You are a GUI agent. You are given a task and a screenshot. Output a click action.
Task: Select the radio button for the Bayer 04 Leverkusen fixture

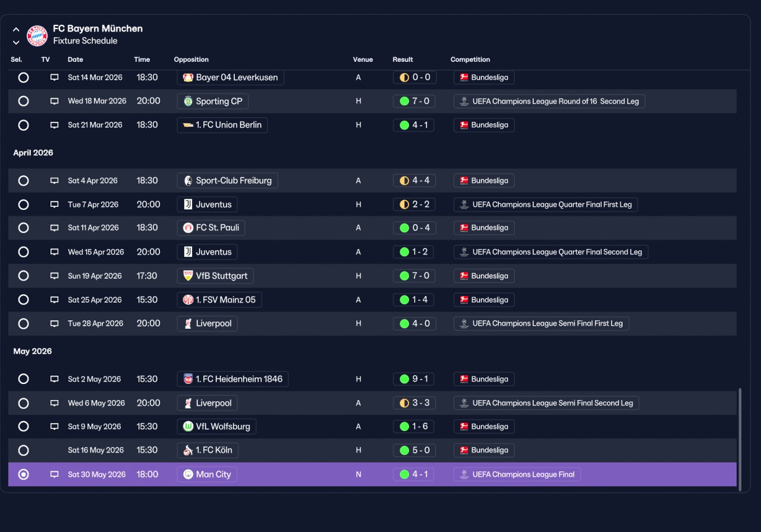tap(23, 77)
